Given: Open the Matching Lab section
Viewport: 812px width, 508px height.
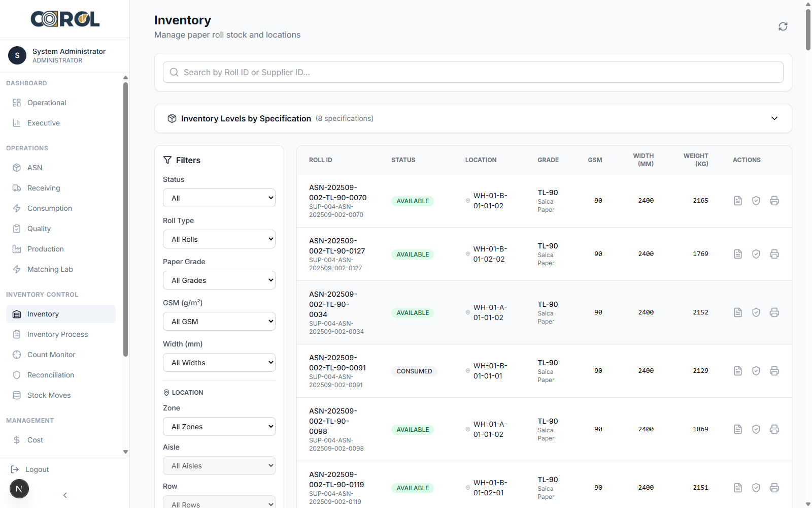Looking at the screenshot, I should 50,269.
